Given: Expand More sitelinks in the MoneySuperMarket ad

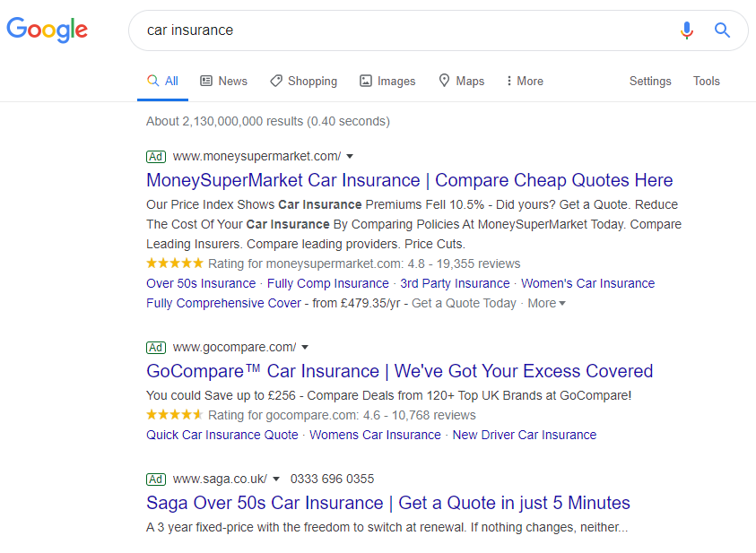Looking at the screenshot, I should click(546, 304).
